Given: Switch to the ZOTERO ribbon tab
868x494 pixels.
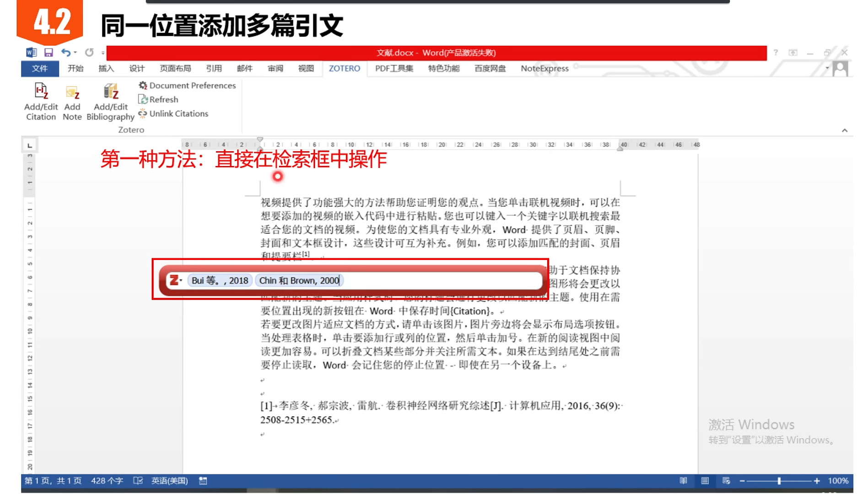Looking at the screenshot, I should tap(345, 68).
